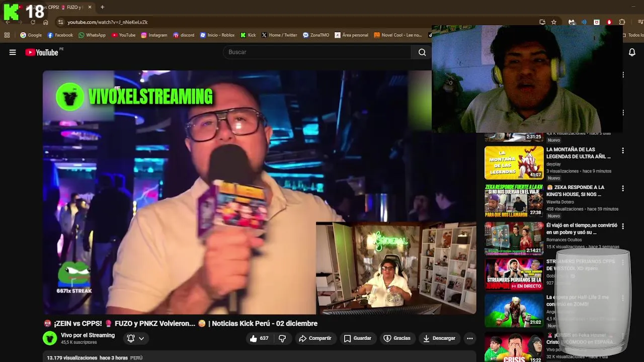Click the Gracias thanks button
This screenshot has width=644, height=362.
pyautogui.click(x=397, y=338)
